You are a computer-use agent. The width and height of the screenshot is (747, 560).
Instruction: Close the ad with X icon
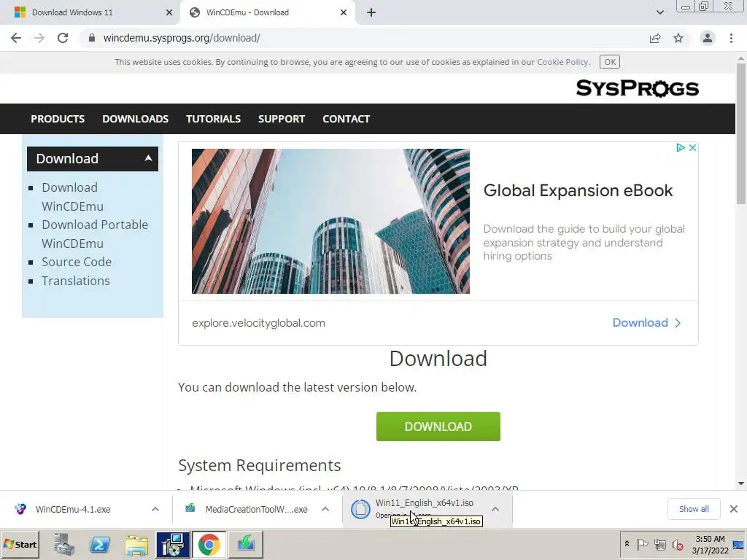pyautogui.click(x=693, y=147)
